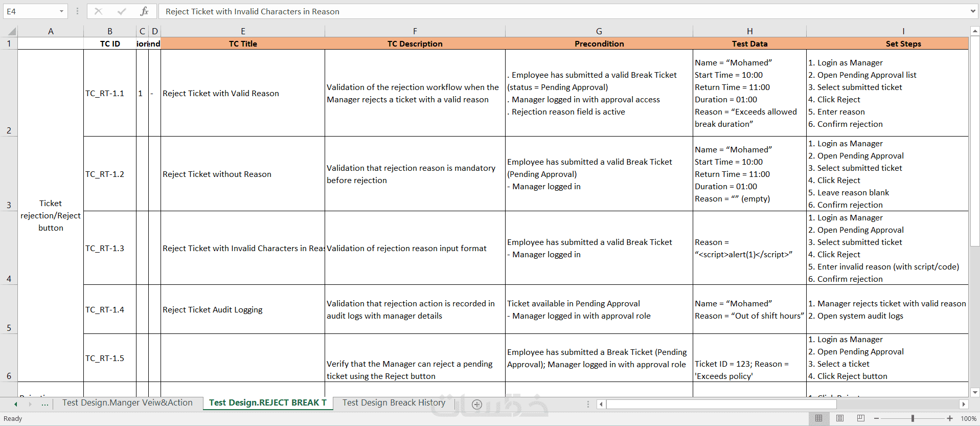The image size is (980, 426).
Task: Select the cell containing TC_RT-1.5
Action: tap(110, 358)
